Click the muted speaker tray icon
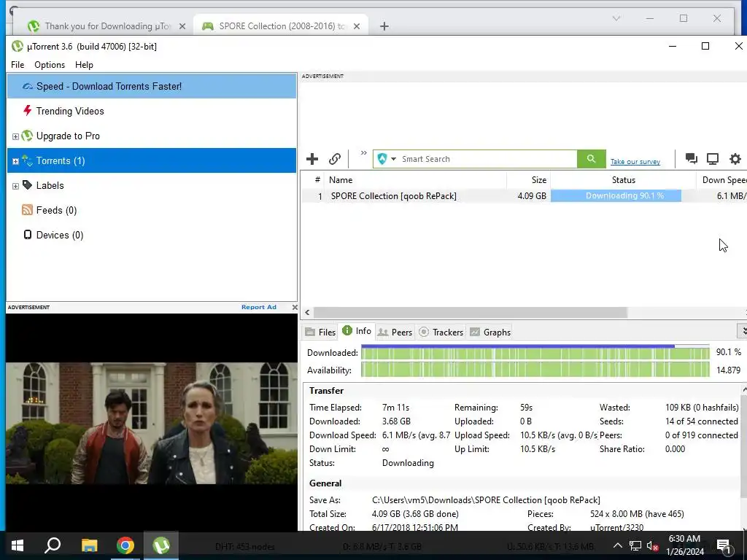This screenshot has height=560, width=747. pyautogui.click(x=653, y=545)
